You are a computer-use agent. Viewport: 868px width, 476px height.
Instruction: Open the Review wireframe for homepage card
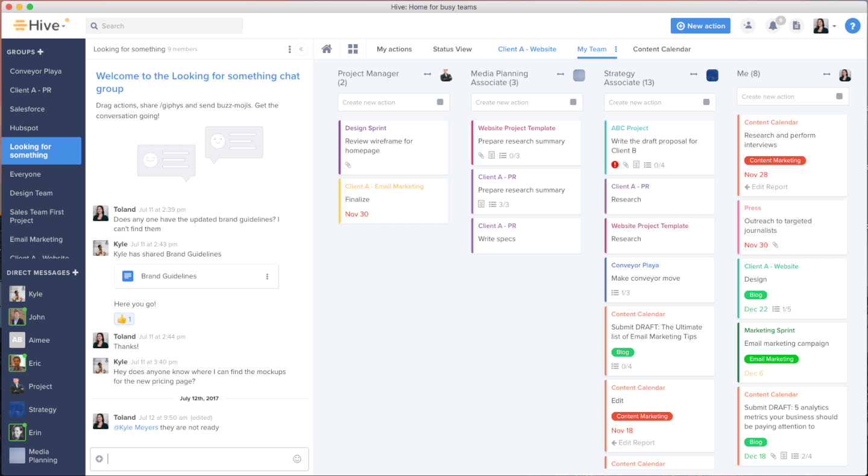pyautogui.click(x=394, y=147)
